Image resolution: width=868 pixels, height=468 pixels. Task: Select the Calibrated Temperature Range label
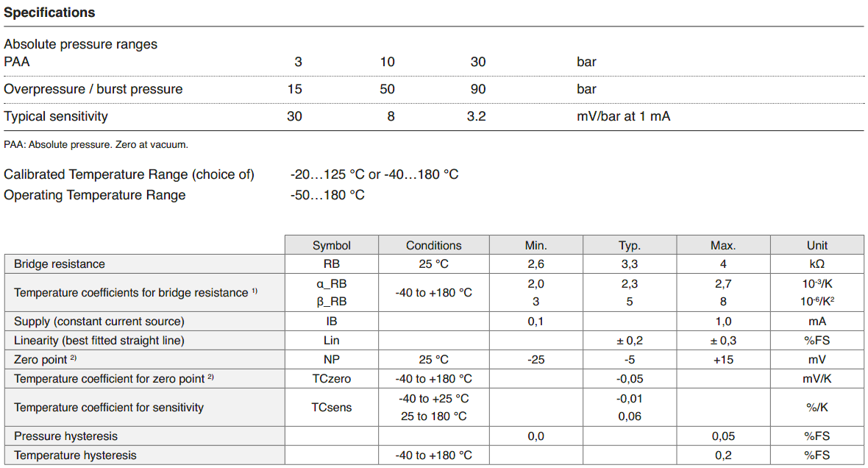(x=129, y=174)
